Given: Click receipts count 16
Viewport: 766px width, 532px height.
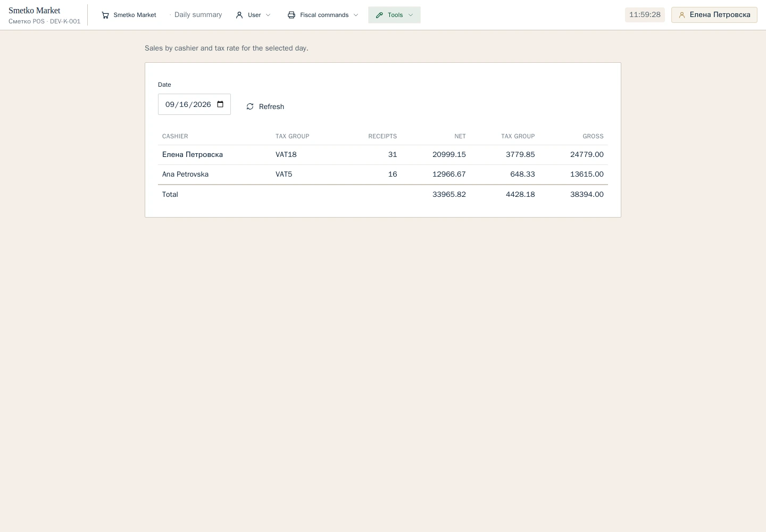Looking at the screenshot, I should coord(393,174).
